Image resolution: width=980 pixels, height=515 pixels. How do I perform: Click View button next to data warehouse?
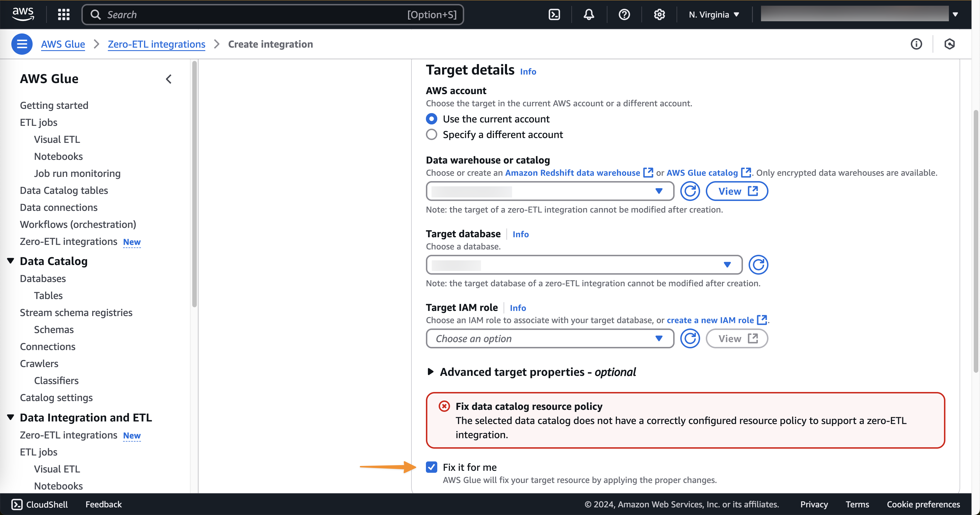pos(736,191)
